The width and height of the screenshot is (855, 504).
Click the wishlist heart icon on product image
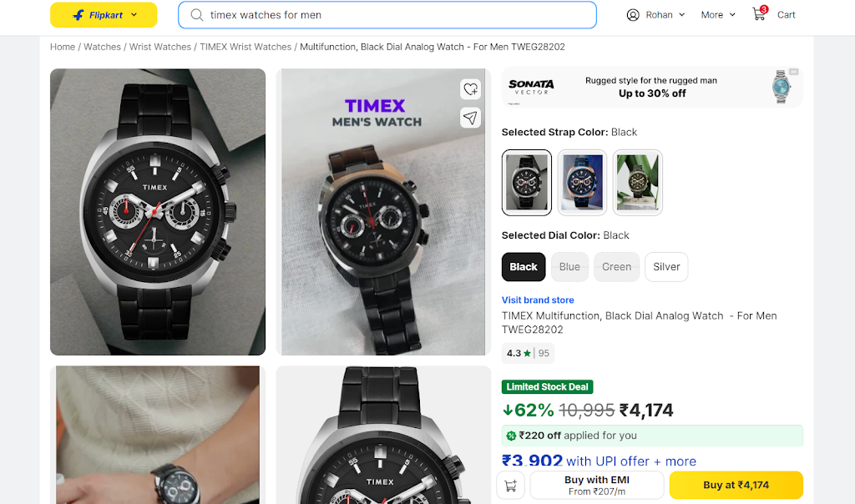click(x=471, y=89)
